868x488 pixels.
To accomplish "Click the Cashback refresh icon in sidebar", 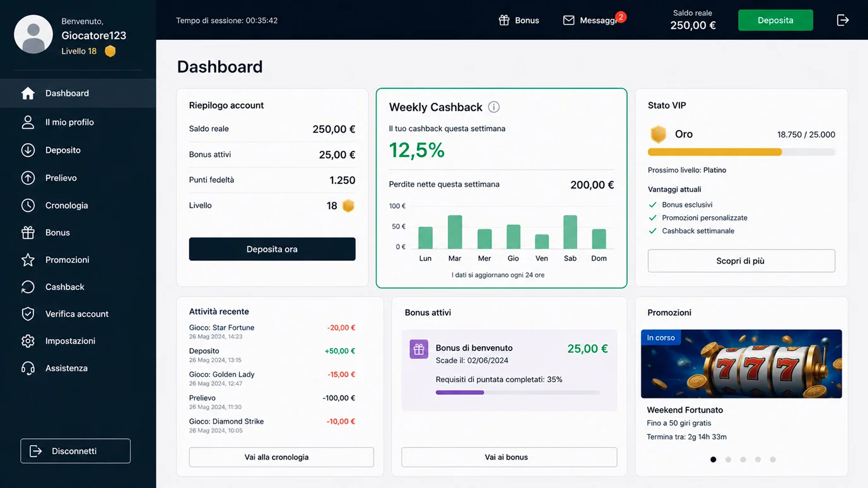I will click(28, 287).
